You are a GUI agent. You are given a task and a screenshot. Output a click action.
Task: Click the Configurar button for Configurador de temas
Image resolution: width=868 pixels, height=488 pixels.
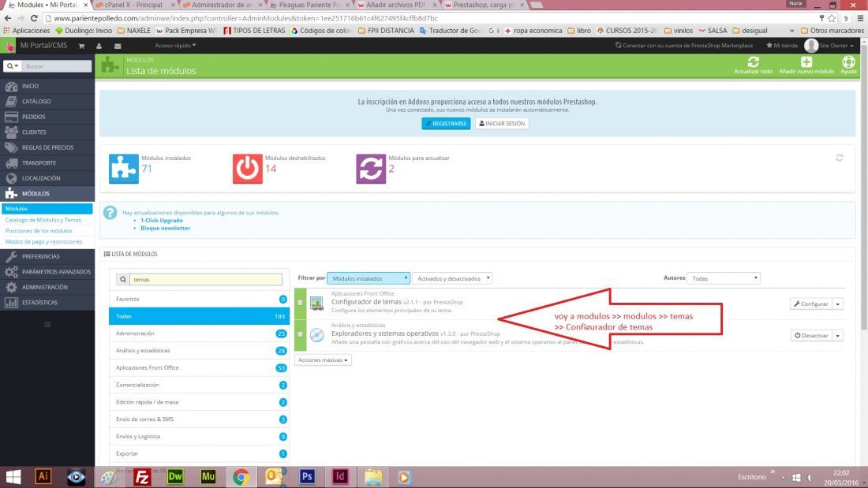click(811, 304)
